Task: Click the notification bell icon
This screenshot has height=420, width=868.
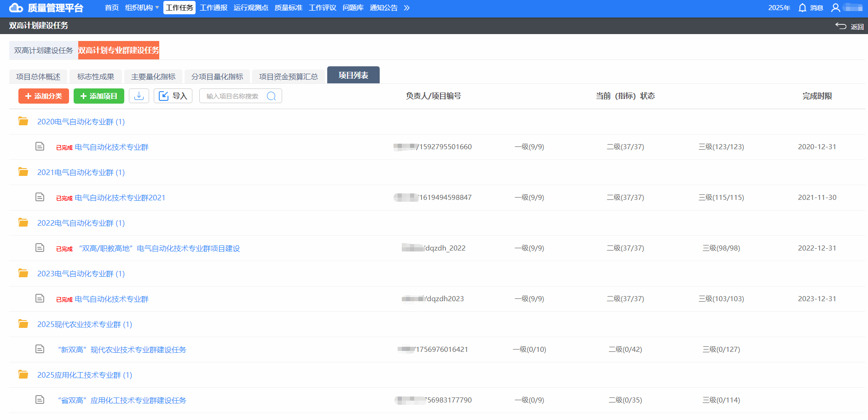Action: click(802, 8)
